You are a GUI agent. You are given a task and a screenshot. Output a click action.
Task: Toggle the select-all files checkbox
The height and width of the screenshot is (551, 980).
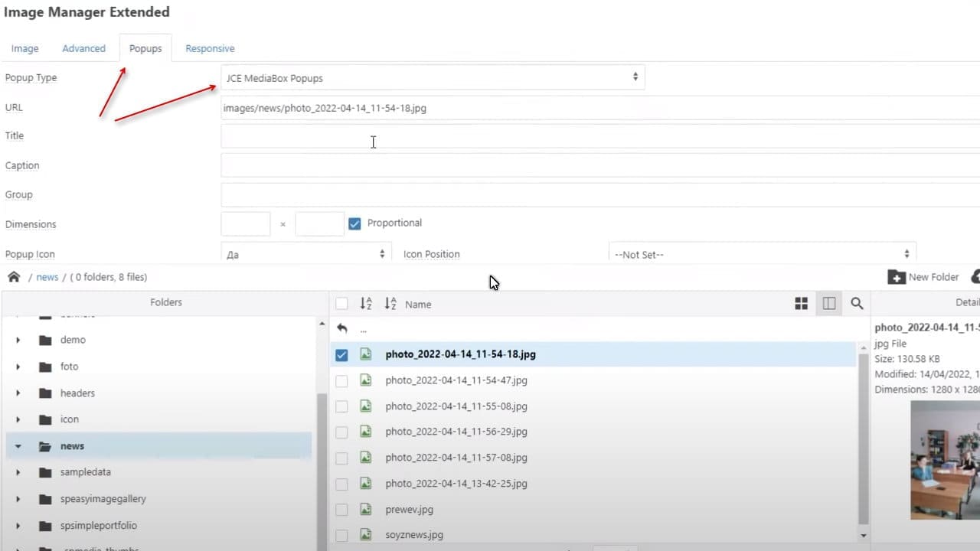(341, 304)
